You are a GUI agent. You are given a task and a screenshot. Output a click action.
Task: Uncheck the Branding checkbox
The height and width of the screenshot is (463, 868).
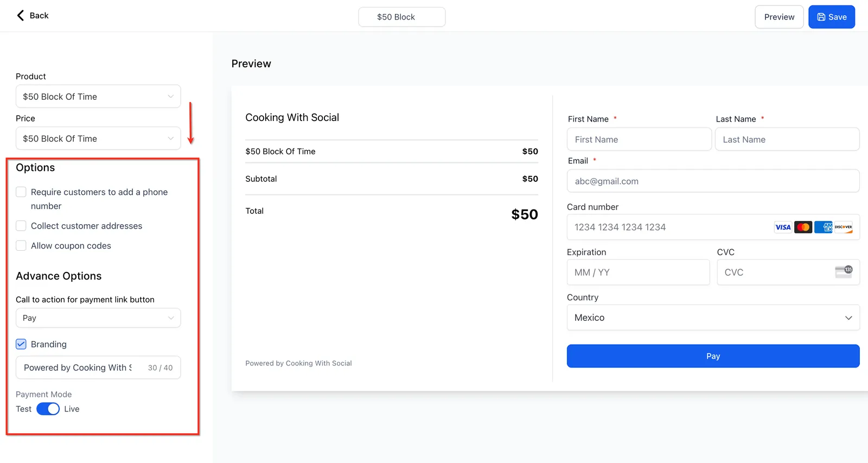21,344
